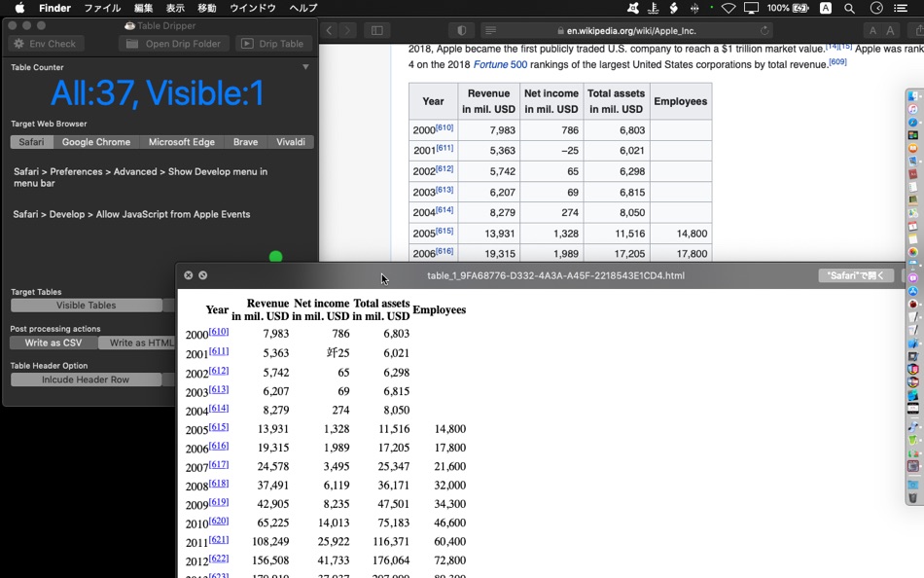Screen dimensions: 924x578
Task: Click value 72,800 in preview table
Action: coord(450,560)
